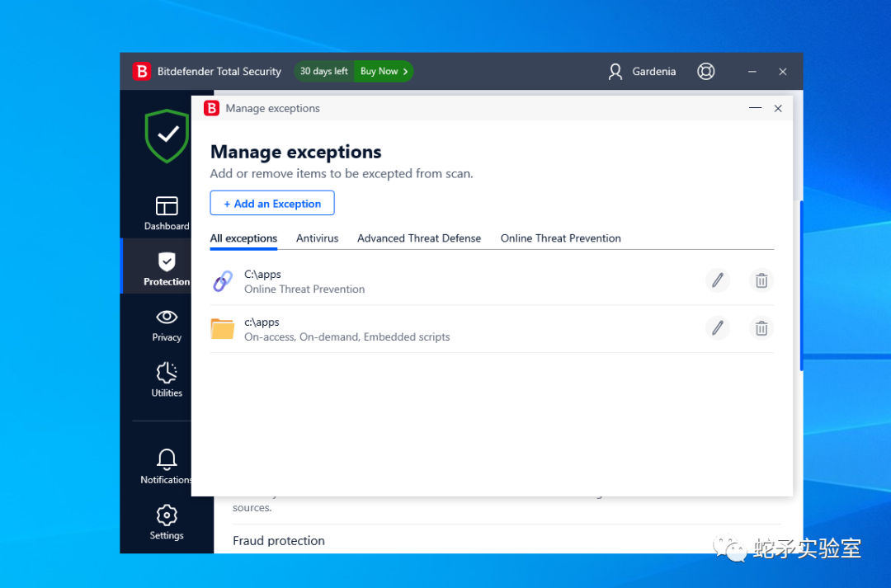The image size is (891, 588).
Task: Click the C:\apps path text
Action: (x=262, y=275)
